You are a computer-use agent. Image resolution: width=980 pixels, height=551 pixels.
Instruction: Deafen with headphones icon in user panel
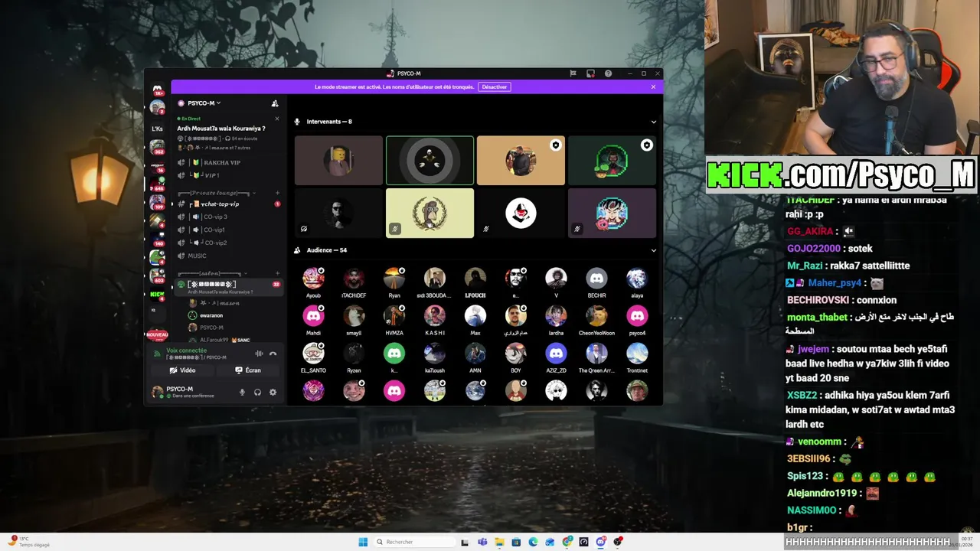[x=257, y=392]
